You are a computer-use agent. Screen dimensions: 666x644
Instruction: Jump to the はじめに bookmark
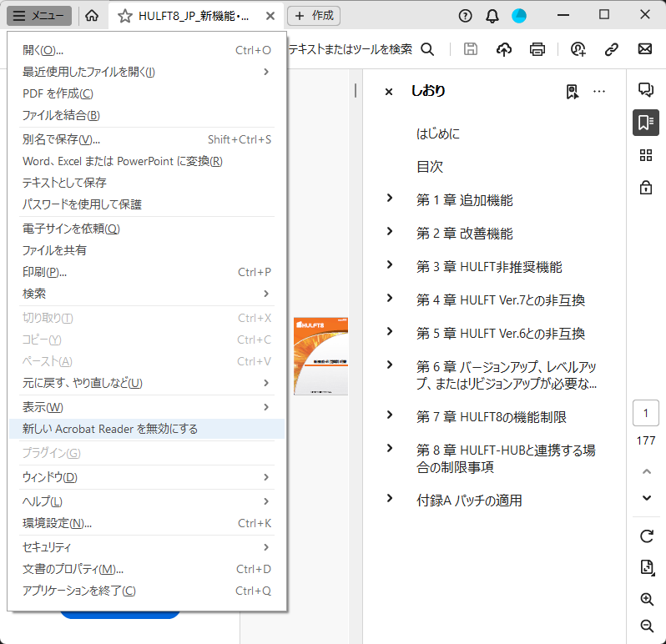coord(438,133)
